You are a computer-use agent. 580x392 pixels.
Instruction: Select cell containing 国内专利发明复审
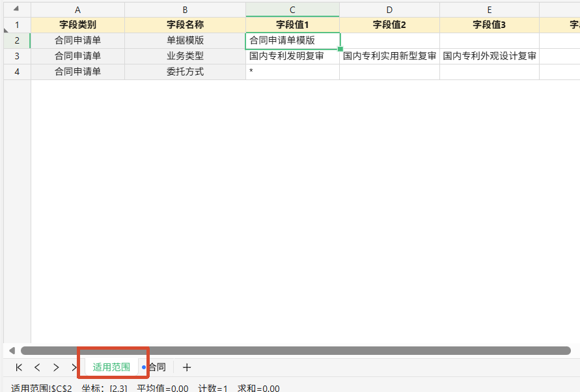tap(292, 56)
